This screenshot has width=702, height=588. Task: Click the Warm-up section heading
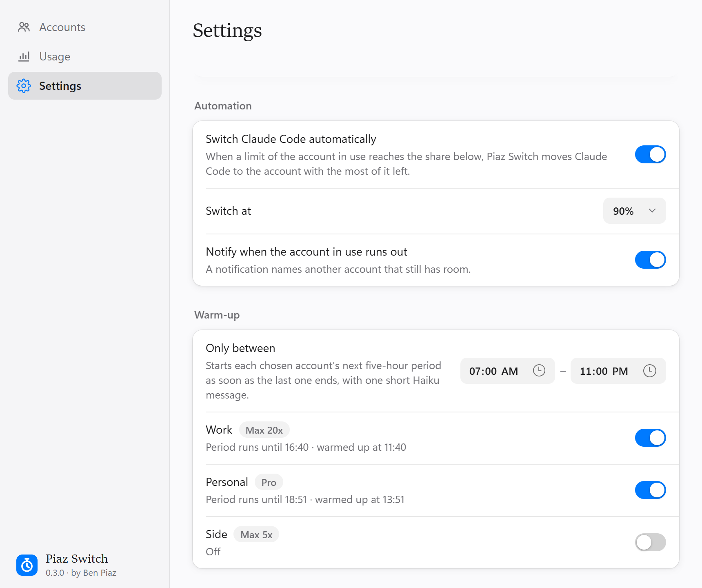coord(217,315)
